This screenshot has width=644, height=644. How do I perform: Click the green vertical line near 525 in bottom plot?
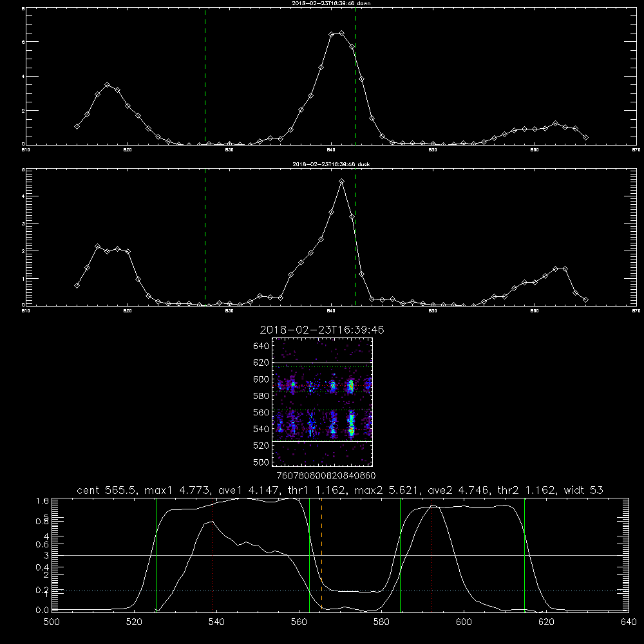pos(156,555)
